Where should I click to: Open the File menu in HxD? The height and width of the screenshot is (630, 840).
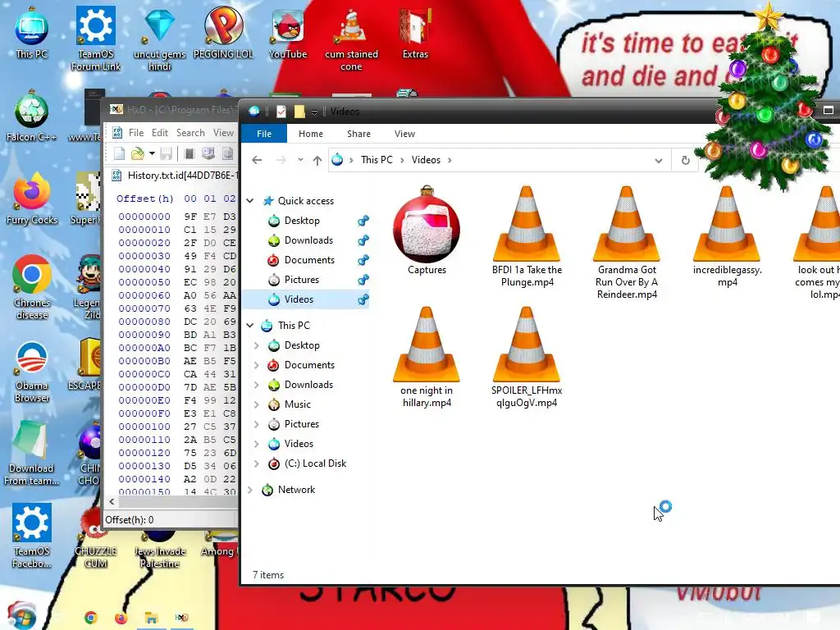(x=136, y=133)
